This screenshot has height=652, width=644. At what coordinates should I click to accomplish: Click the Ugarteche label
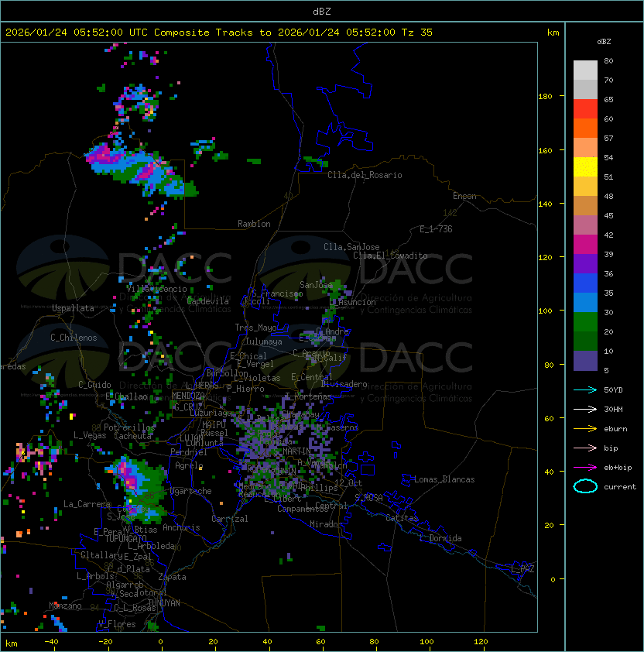(x=191, y=491)
